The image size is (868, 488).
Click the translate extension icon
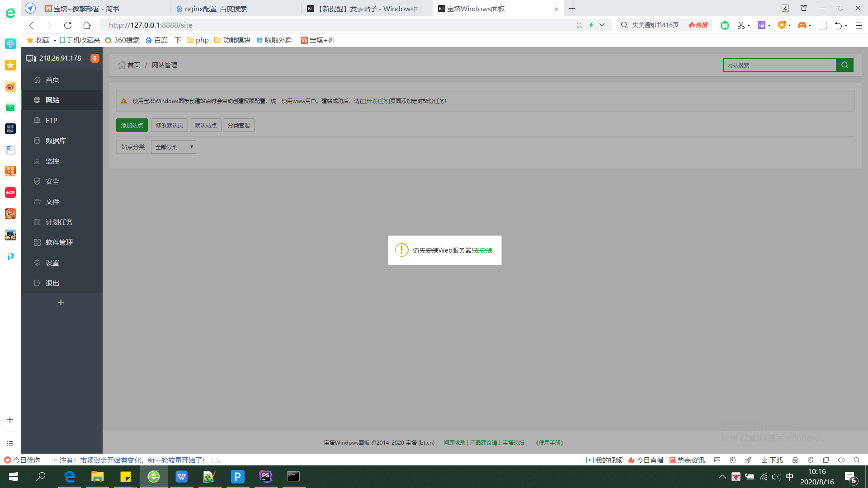click(761, 25)
